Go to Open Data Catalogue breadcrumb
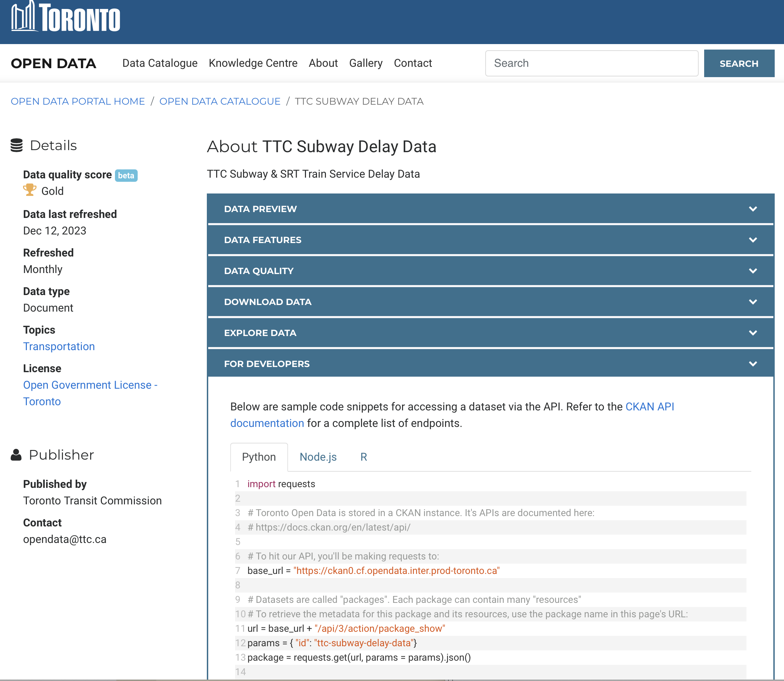 (x=220, y=102)
